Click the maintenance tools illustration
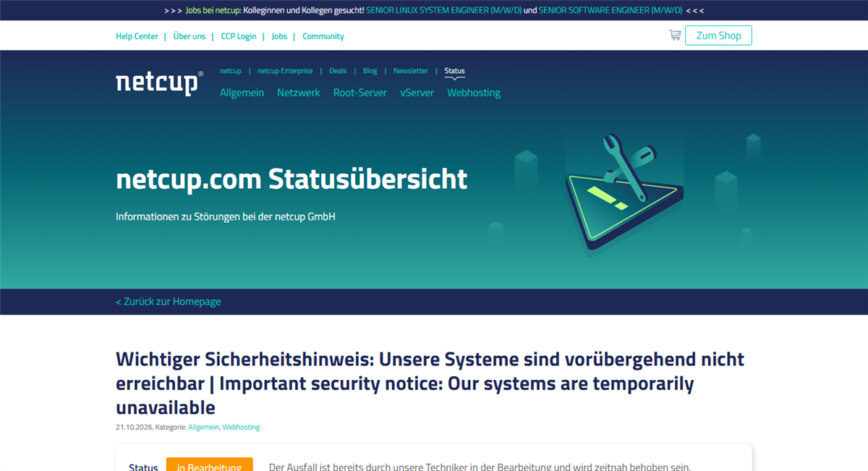868x471 pixels. [624, 194]
